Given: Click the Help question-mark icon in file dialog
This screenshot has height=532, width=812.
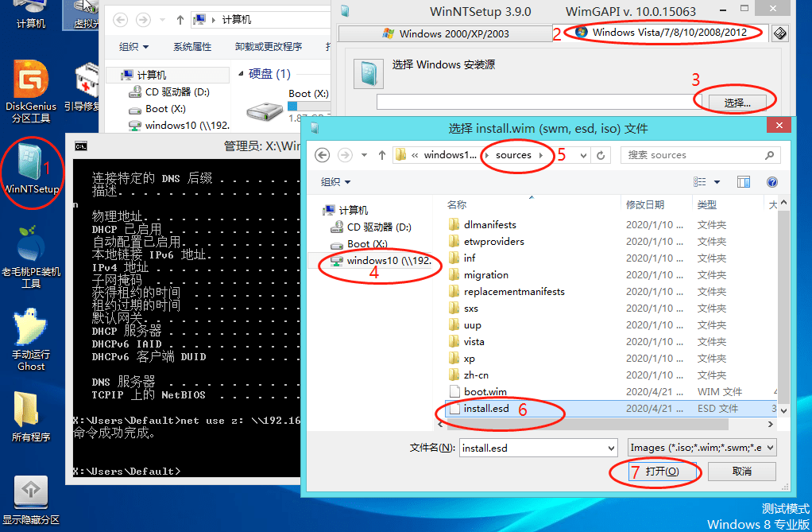Looking at the screenshot, I should (771, 181).
